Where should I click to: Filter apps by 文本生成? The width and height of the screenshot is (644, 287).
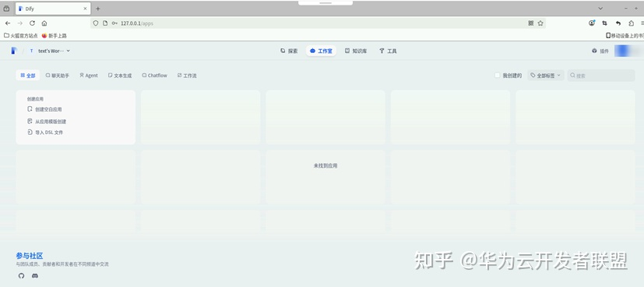(120, 76)
